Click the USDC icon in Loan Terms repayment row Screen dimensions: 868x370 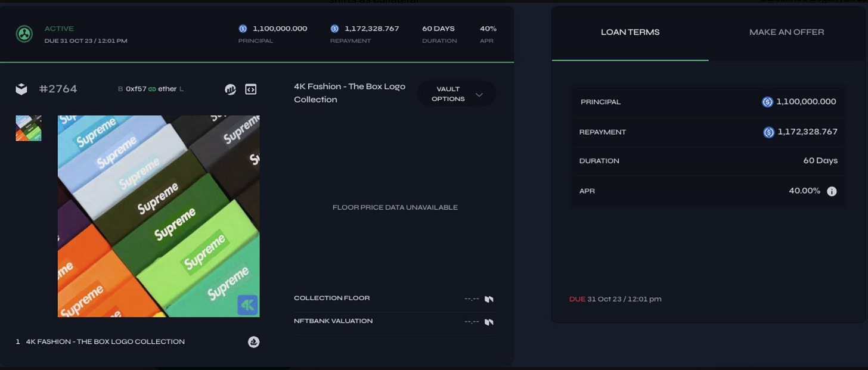[x=768, y=132]
